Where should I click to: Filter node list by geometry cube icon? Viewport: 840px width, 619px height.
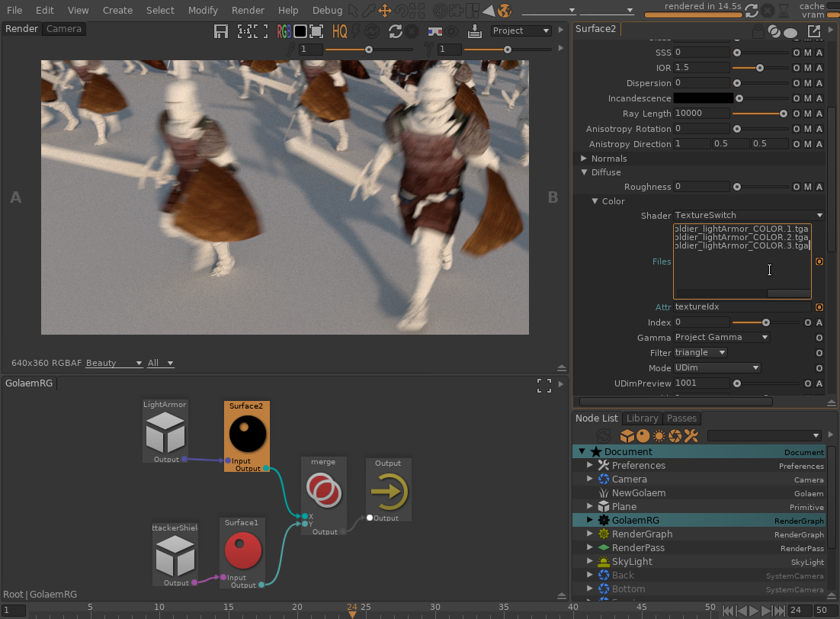[x=627, y=436]
